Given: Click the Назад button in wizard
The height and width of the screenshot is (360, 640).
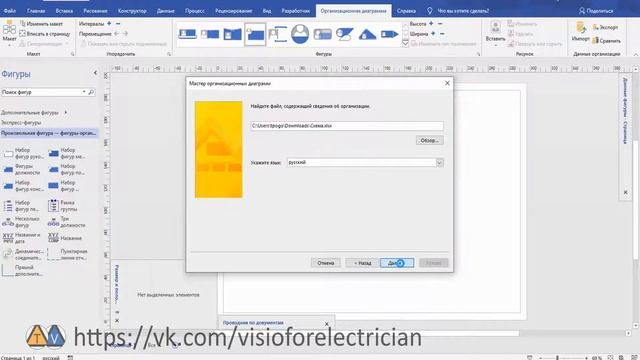Looking at the screenshot, I should tap(362, 263).
